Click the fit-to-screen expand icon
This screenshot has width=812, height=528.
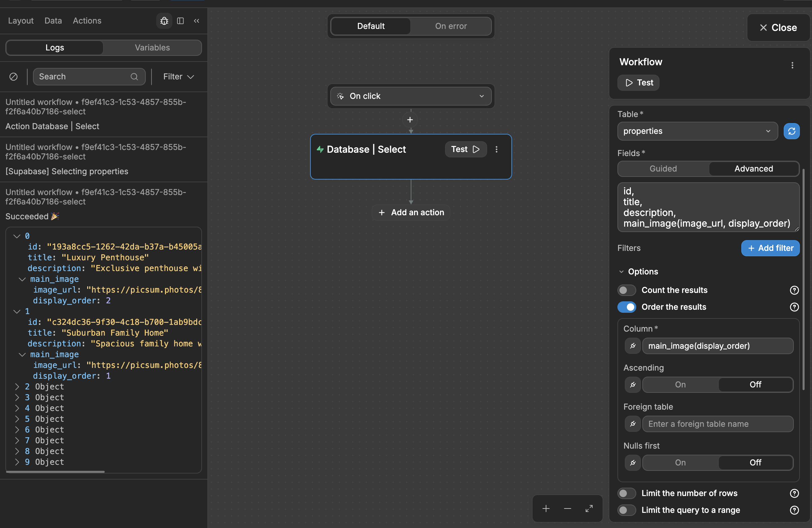coord(589,508)
